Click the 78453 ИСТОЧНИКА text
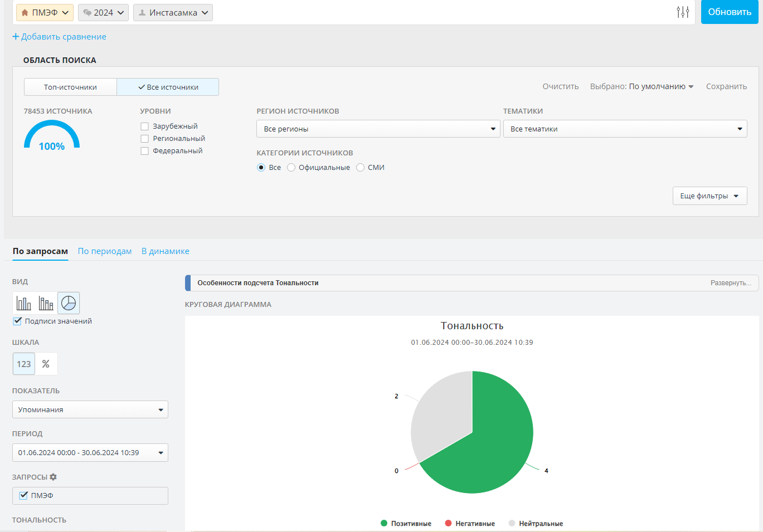The height and width of the screenshot is (532, 763). [58, 111]
